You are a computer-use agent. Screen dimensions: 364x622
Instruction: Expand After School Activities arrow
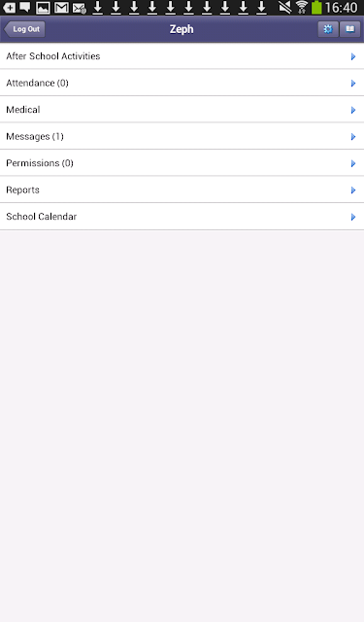(353, 56)
